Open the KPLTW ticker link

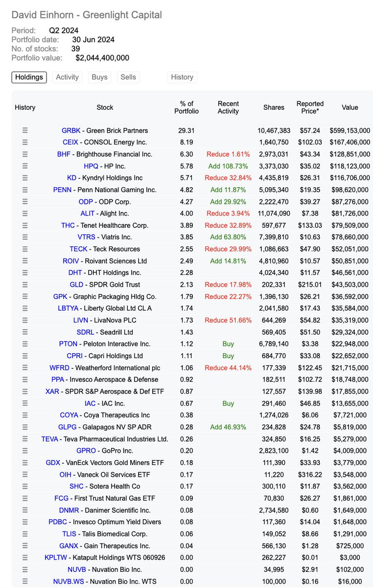tap(55, 557)
